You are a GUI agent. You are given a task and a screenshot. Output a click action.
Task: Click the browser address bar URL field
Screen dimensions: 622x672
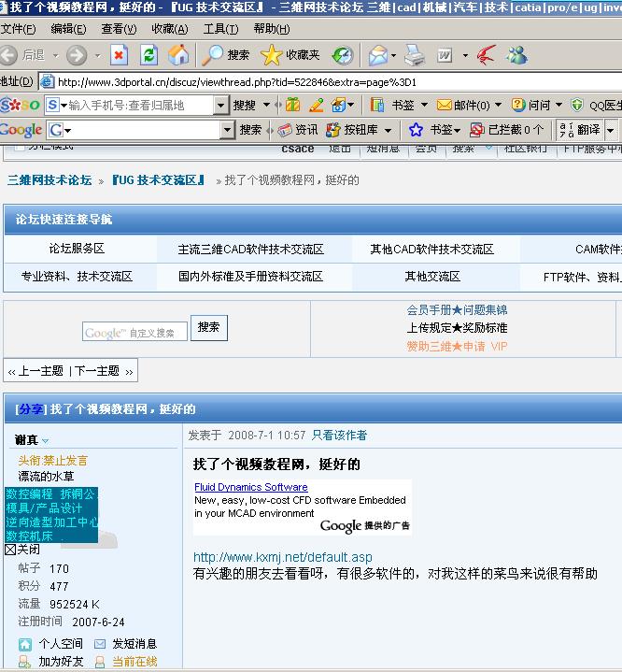click(330, 82)
